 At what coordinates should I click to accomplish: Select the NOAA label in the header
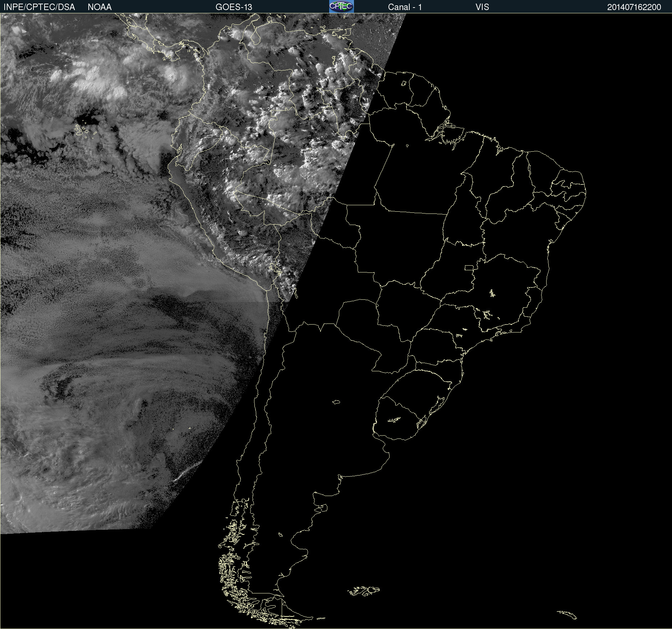100,7
